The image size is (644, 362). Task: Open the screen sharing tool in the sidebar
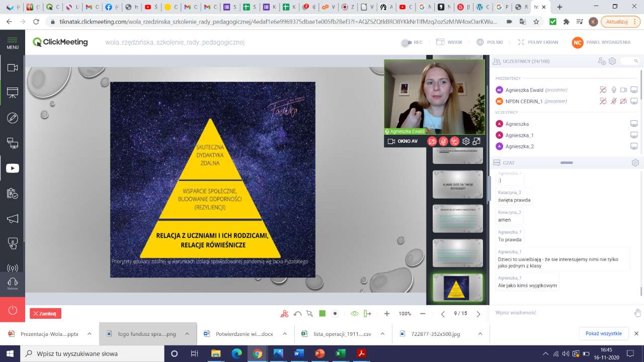tap(13, 143)
